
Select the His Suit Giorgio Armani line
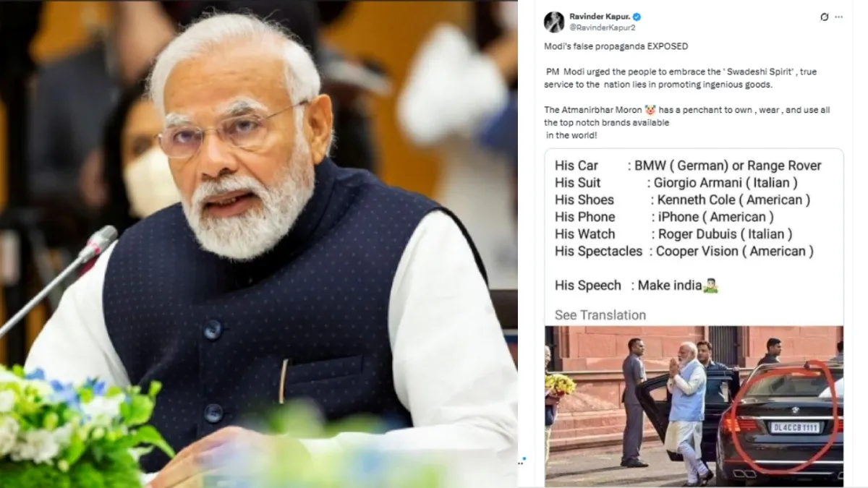click(x=676, y=183)
